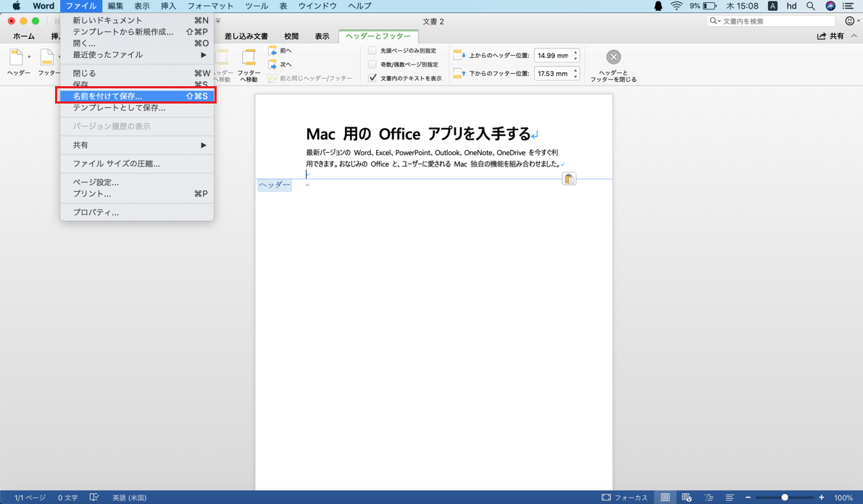Switch to Outline view icon

(x=709, y=497)
